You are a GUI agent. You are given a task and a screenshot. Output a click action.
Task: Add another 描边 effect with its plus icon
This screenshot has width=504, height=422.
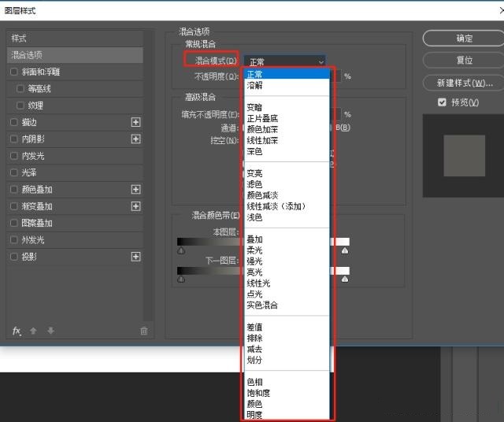(135, 122)
